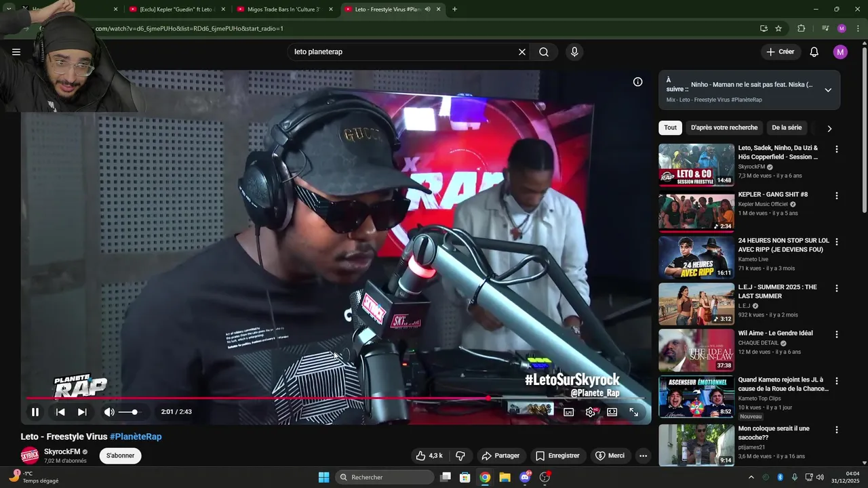868x488 pixels.
Task: Click the taskbar Rechercher search box
Action: coord(385,477)
